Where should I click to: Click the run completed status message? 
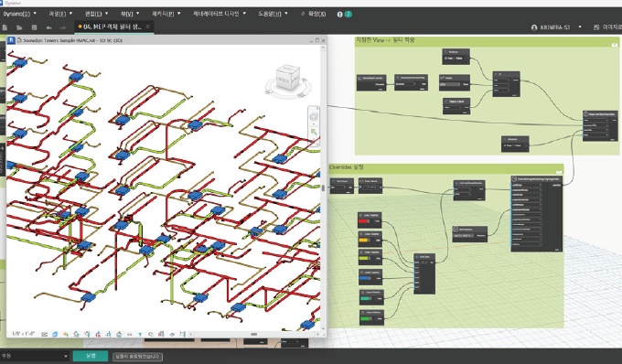[137, 357]
